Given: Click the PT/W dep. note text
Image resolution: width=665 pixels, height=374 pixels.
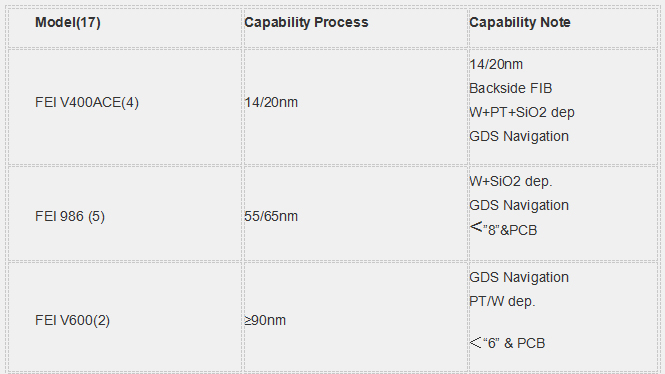Looking at the screenshot, I should click(503, 301).
